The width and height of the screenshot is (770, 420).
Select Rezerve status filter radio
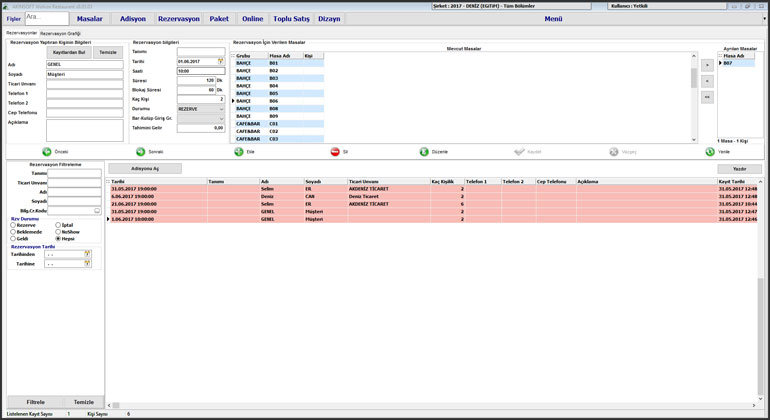(13, 225)
